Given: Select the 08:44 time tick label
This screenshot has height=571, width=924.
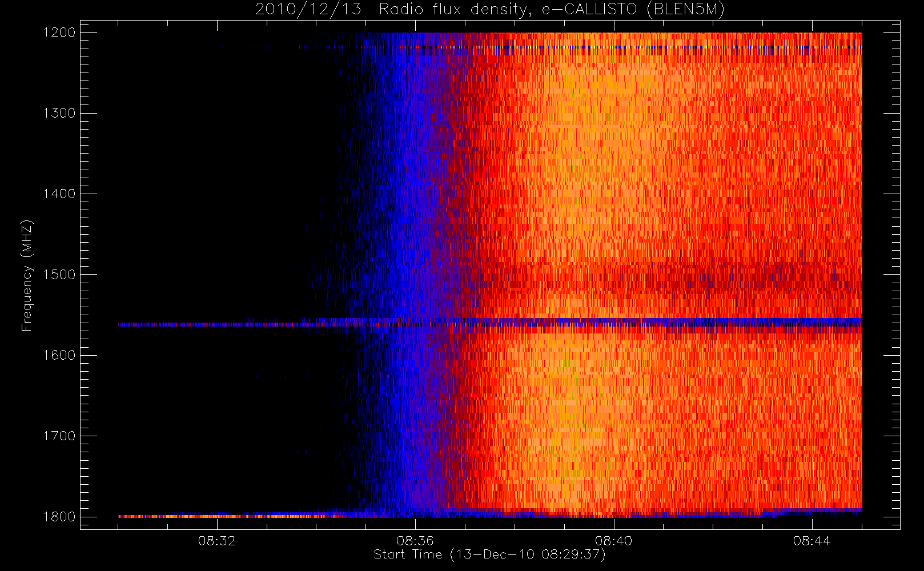Looking at the screenshot, I should [812, 541].
